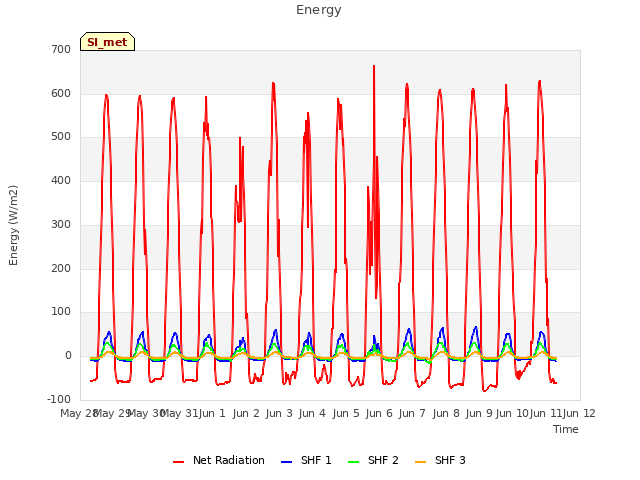The height and width of the screenshot is (480, 640).
Task: Click the 300 y-axis tick label
Action: coord(61,224)
